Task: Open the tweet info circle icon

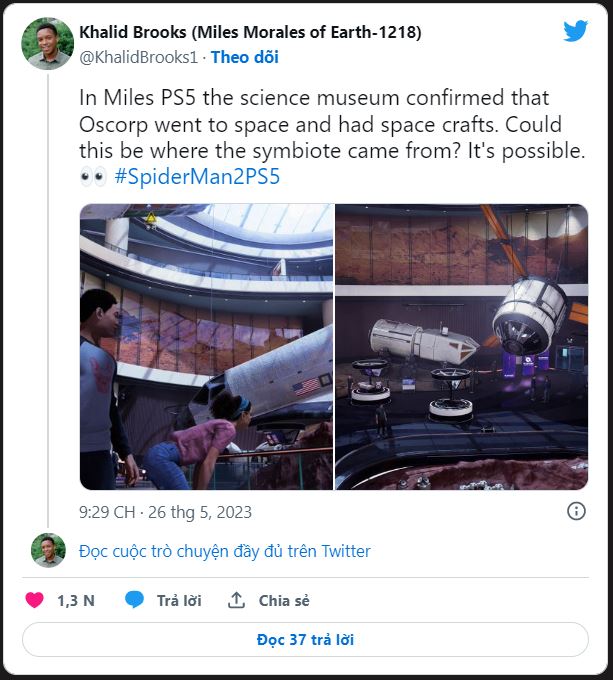Action: 577,511
